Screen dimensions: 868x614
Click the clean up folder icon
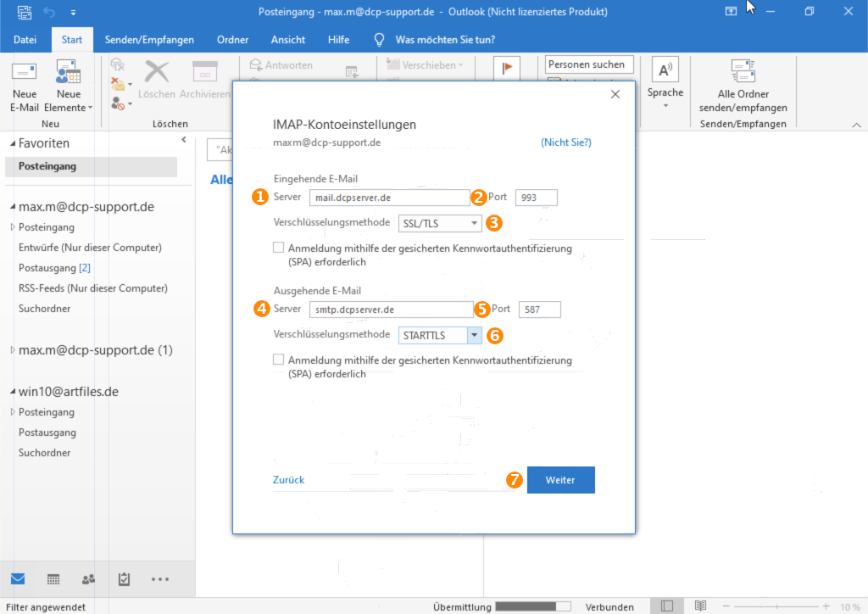point(118,84)
